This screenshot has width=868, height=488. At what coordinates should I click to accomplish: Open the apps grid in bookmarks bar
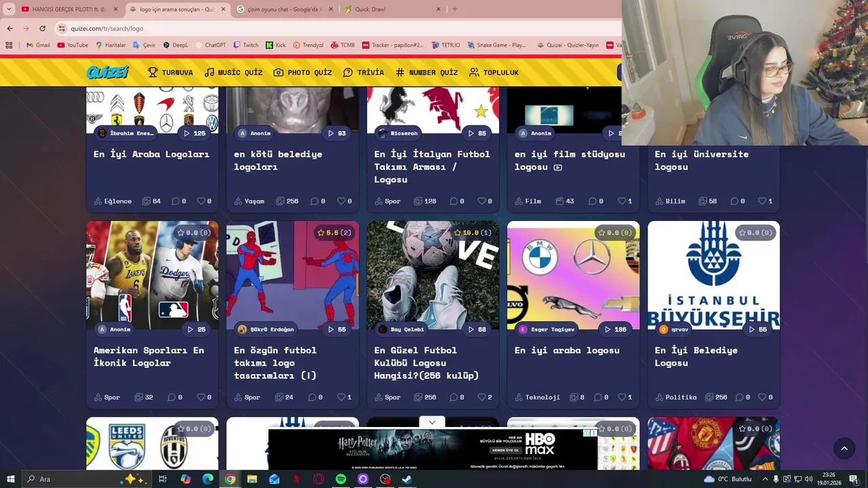[9, 45]
